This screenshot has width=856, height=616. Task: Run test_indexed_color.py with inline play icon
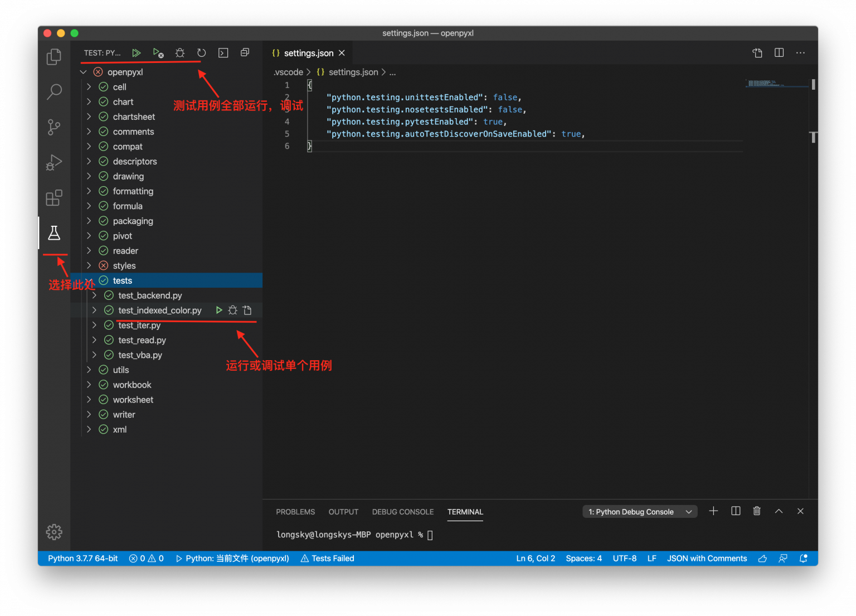coord(219,311)
